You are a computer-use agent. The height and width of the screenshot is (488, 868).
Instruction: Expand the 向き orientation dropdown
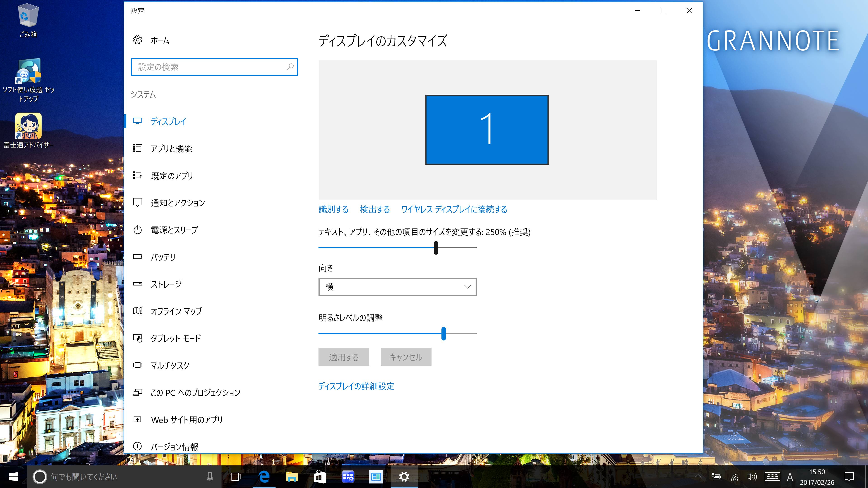(x=397, y=287)
